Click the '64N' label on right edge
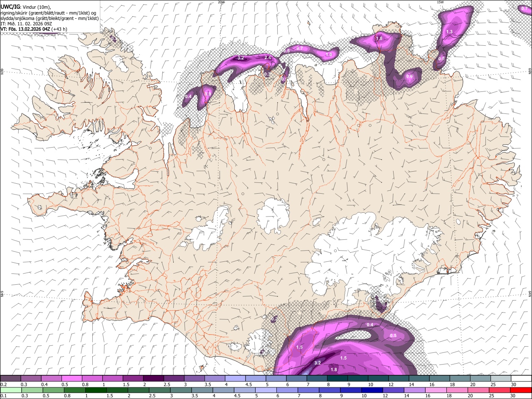The height and width of the screenshot is (399, 532). (530, 295)
